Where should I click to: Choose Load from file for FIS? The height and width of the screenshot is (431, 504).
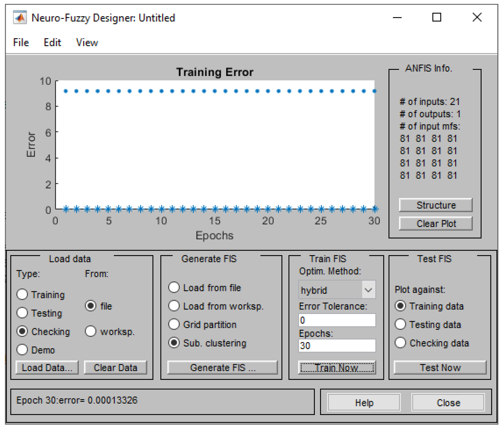174,288
